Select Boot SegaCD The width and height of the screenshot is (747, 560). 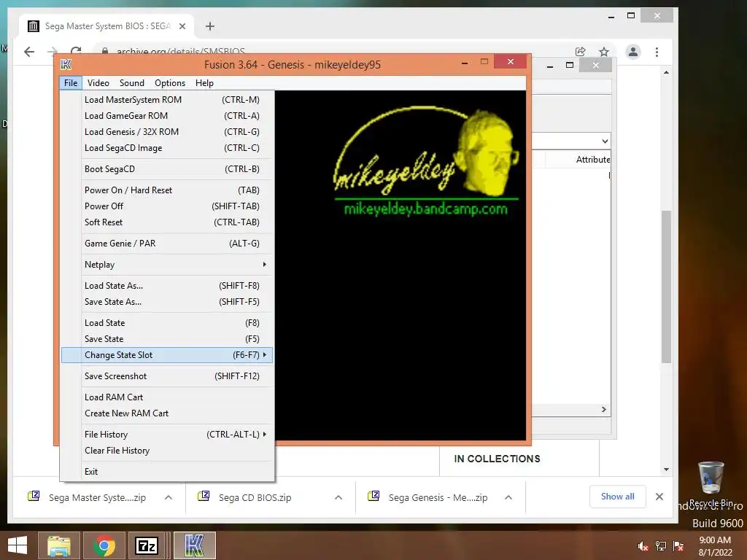click(x=167, y=169)
